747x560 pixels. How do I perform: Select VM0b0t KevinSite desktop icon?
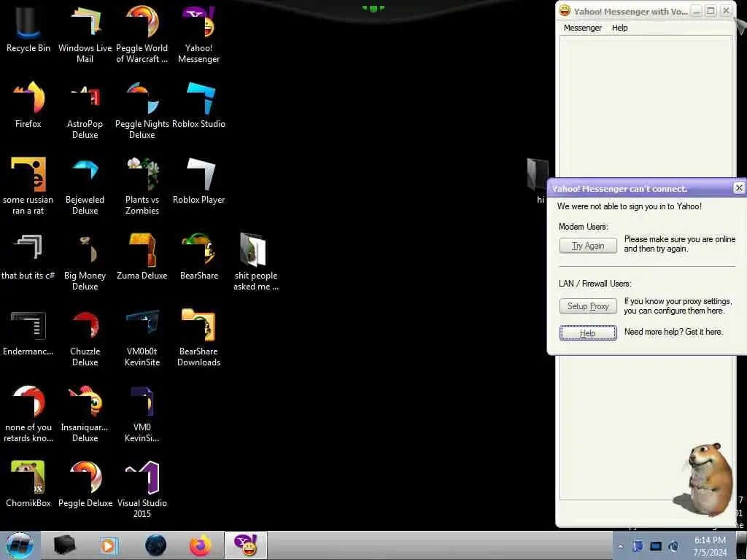[142, 338]
